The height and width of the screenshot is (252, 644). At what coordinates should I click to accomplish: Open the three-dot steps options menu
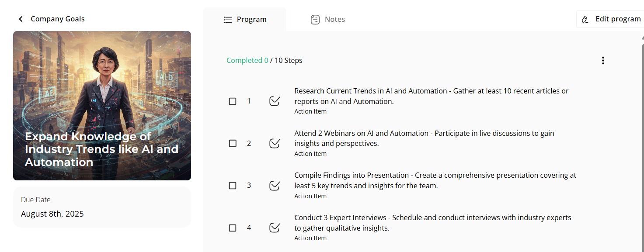pyautogui.click(x=603, y=60)
